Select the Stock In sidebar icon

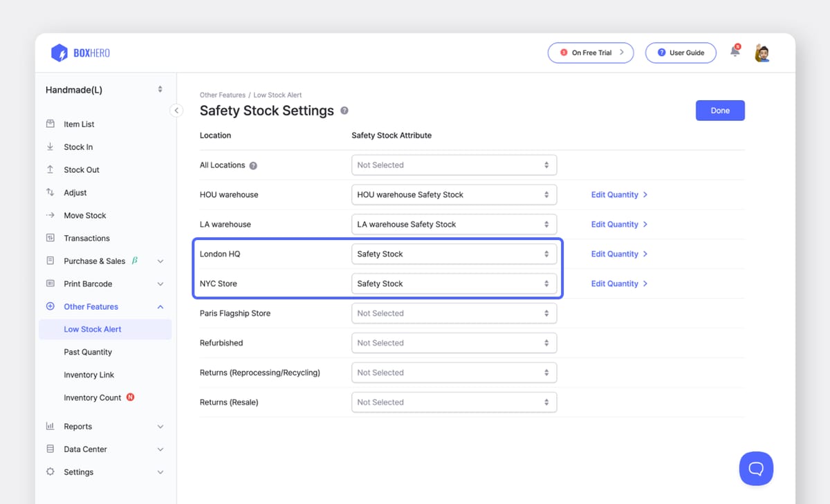pos(49,147)
